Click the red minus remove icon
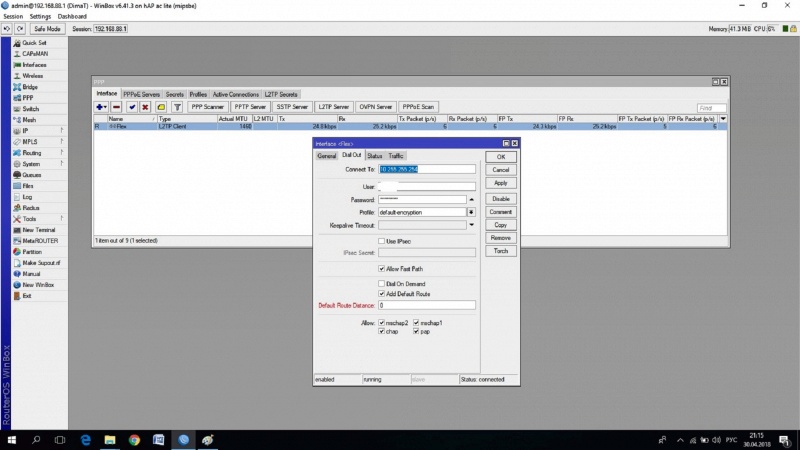800x450 pixels. coord(117,106)
